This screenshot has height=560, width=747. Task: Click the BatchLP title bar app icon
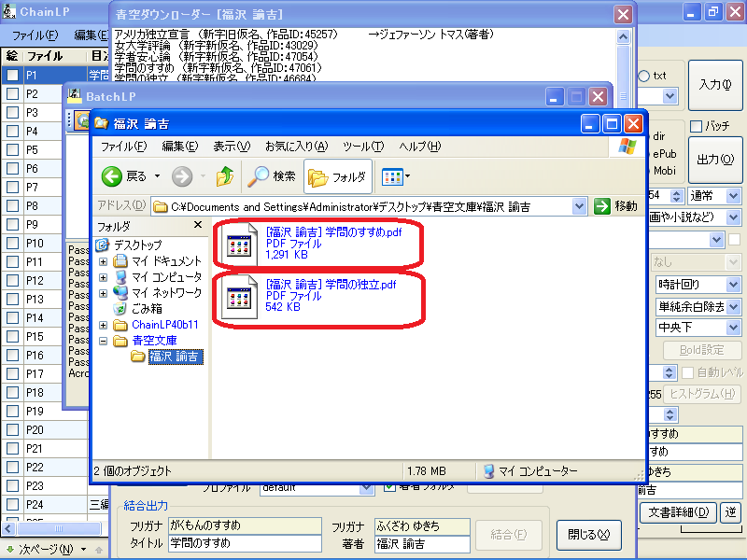tap(75, 96)
